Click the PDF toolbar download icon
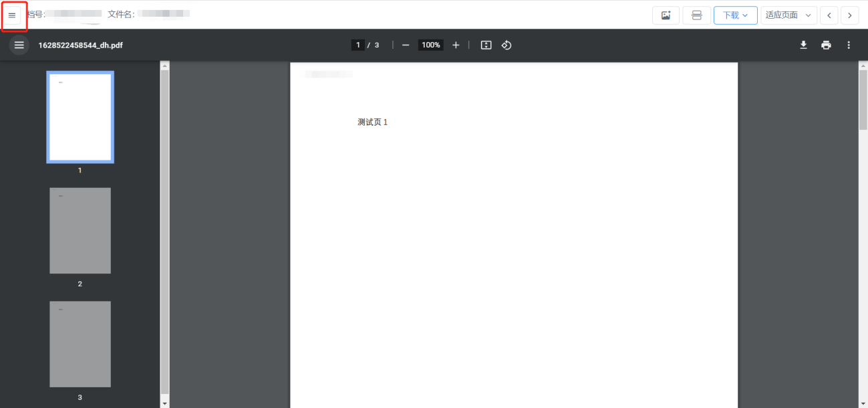Viewport: 868px width, 408px height. tap(803, 45)
